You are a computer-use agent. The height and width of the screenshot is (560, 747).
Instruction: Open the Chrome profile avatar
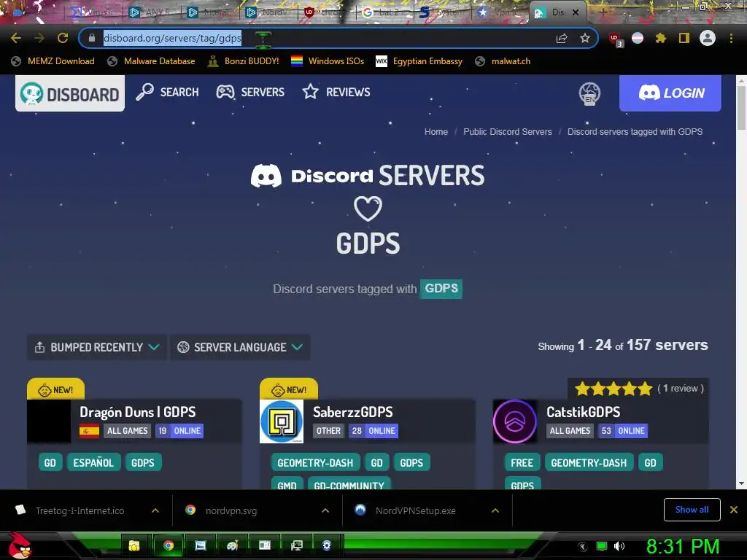[x=708, y=38]
